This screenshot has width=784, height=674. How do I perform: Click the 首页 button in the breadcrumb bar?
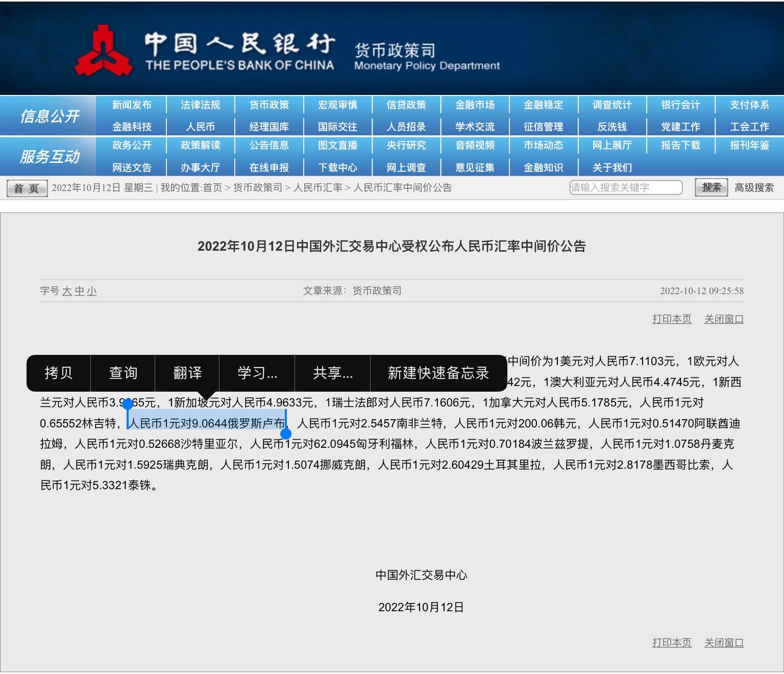click(27, 188)
